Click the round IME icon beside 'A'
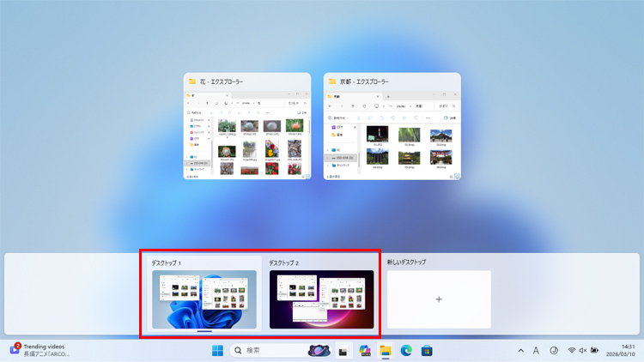The height and width of the screenshot is (362, 644). pos(554,351)
